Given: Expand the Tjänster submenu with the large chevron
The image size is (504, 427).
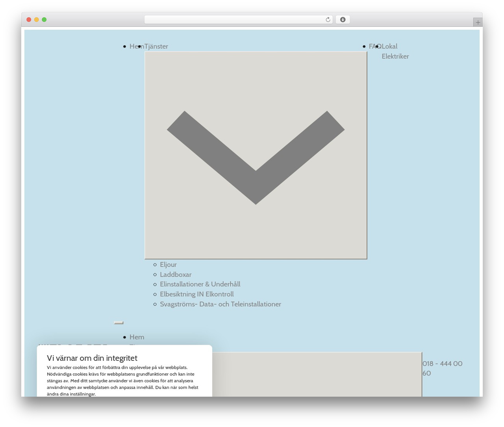Looking at the screenshot, I should pos(256,155).
